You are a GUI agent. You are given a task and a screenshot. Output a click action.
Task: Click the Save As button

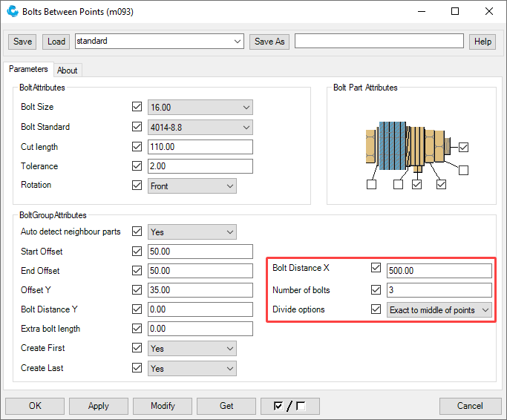pyautogui.click(x=269, y=42)
